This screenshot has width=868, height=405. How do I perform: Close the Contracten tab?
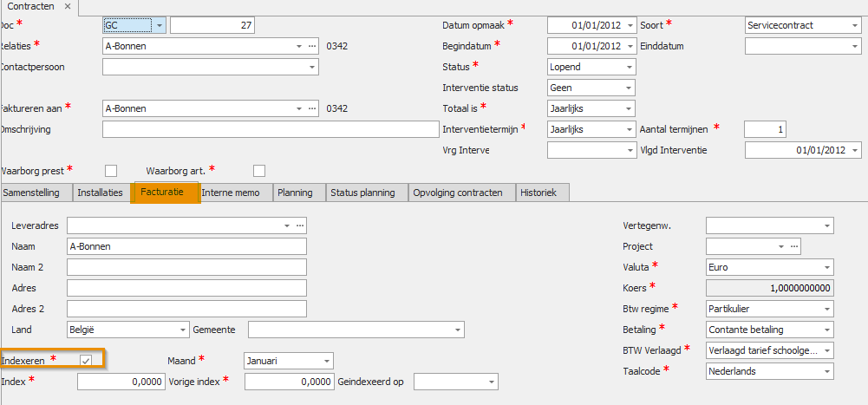click(68, 7)
